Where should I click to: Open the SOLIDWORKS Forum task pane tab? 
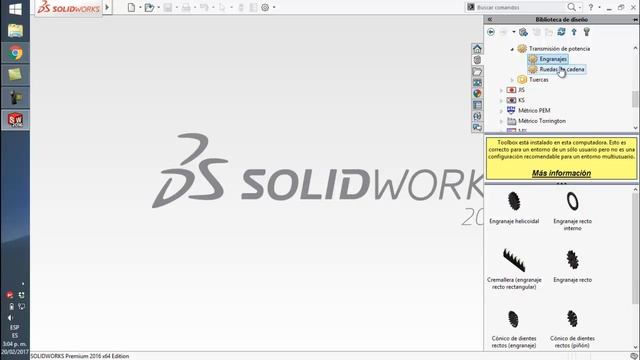477,128
